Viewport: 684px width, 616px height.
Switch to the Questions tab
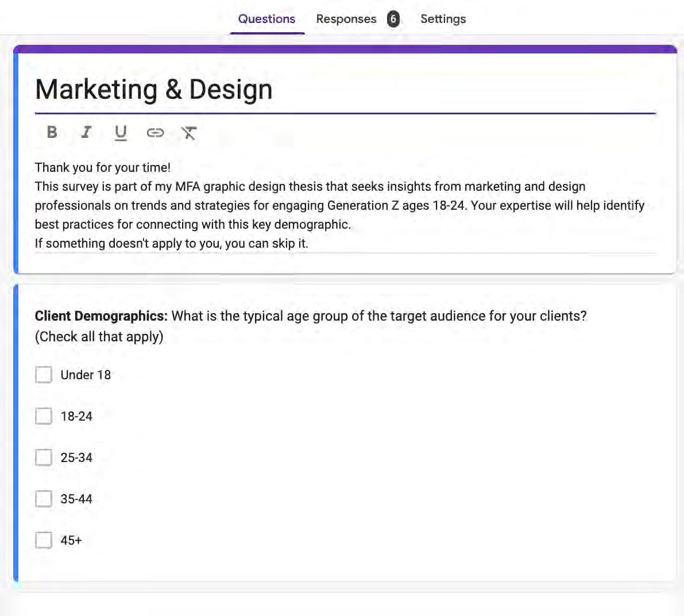pos(266,19)
